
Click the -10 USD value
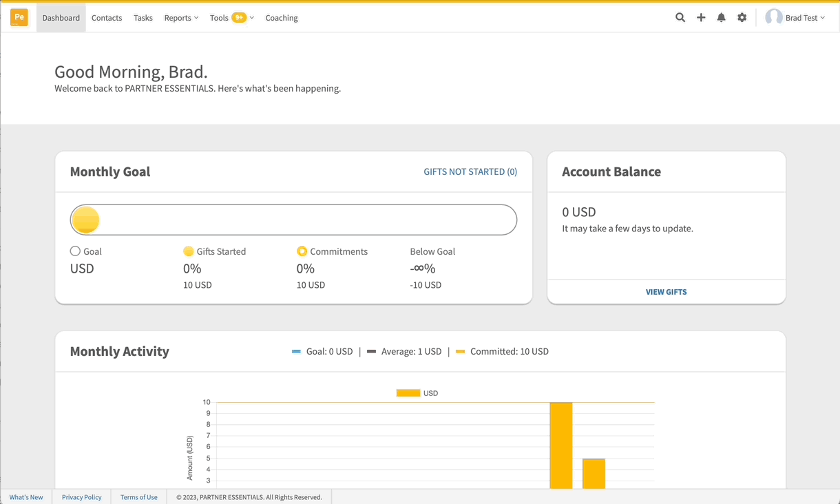coord(426,285)
